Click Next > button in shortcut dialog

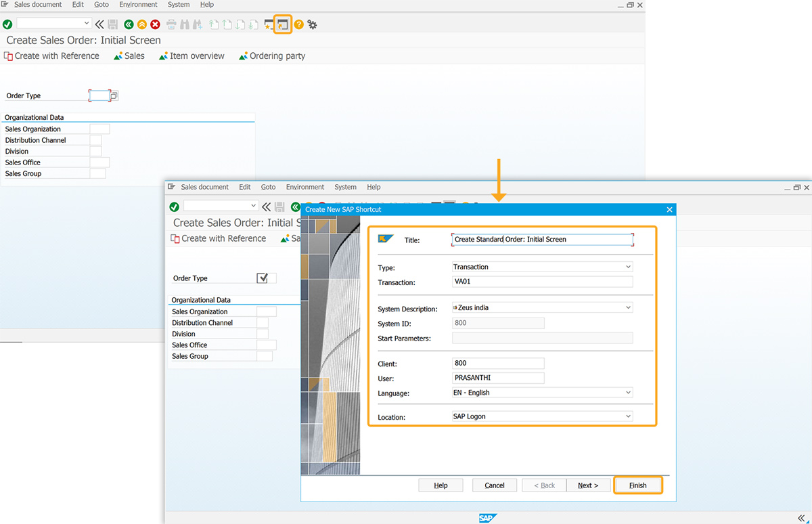click(587, 485)
